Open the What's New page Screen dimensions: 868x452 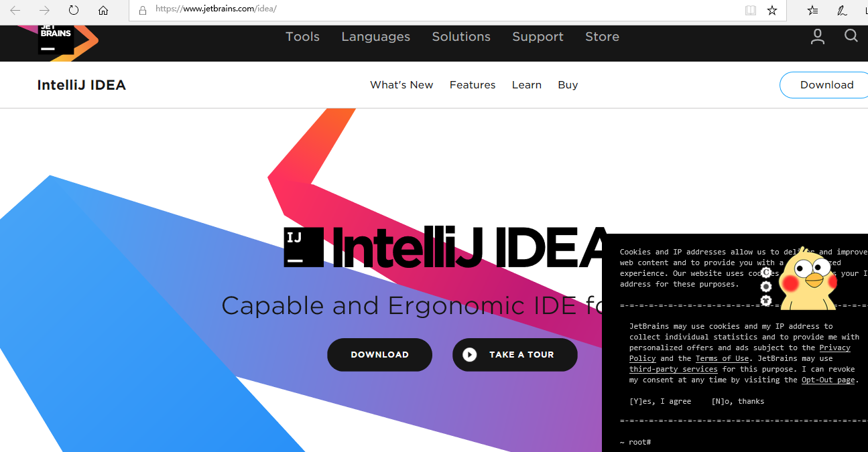[x=401, y=85]
